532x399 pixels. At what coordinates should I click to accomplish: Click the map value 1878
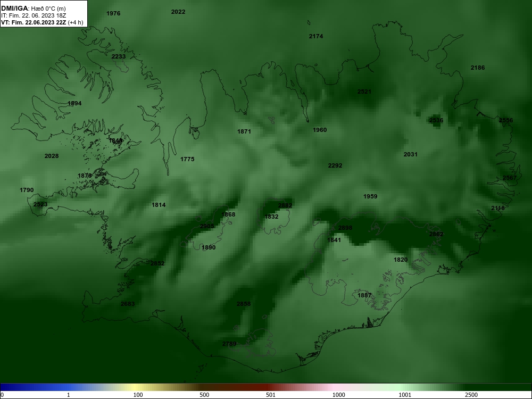[85, 176]
